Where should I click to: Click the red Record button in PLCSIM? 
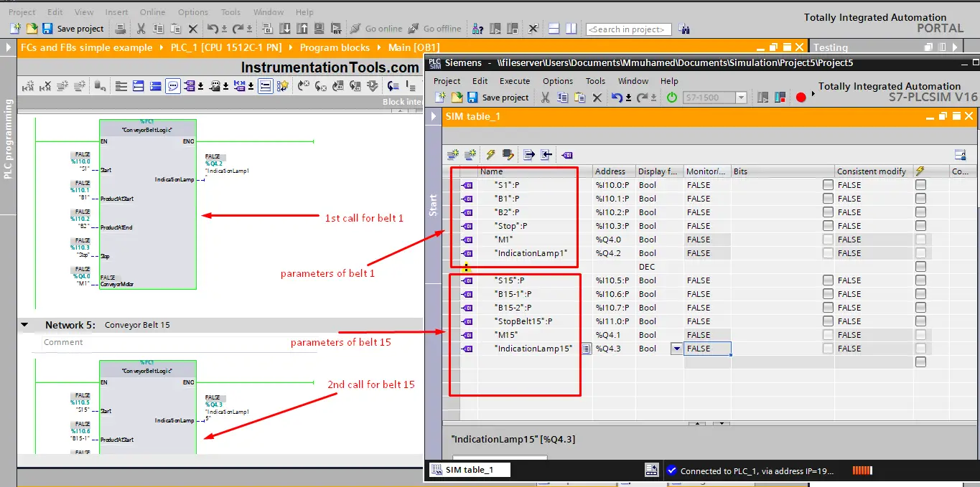tap(801, 98)
